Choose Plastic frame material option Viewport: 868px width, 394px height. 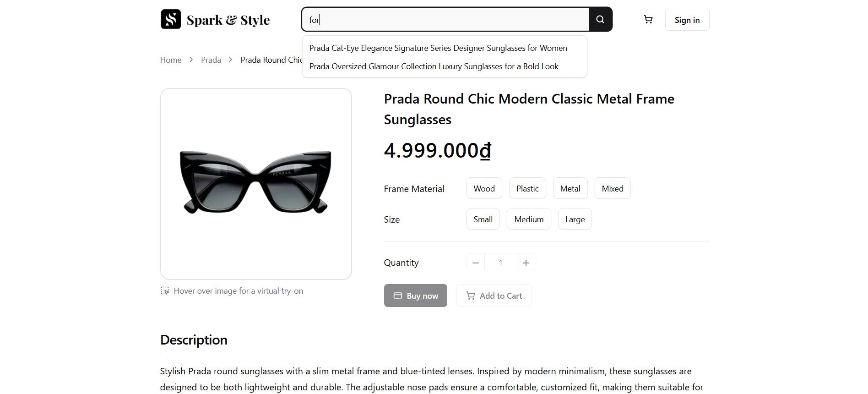pyautogui.click(x=527, y=188)
